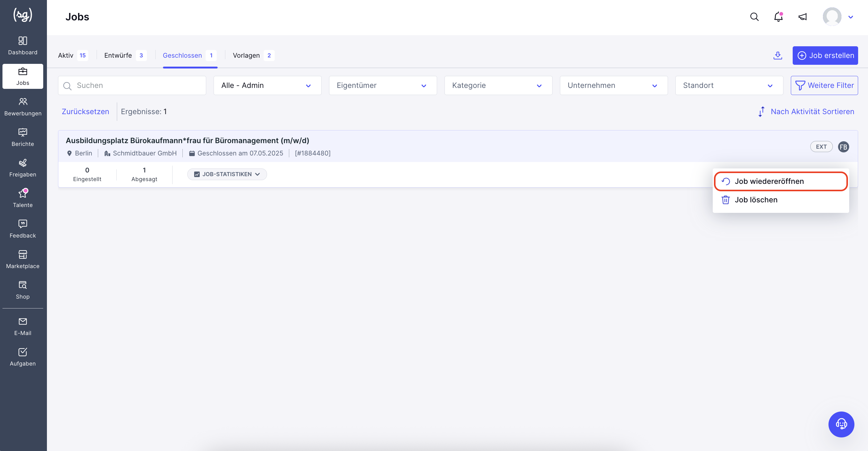Click the sg logo in the sidebar
The height and width of the screenshot is (451, 868).
pyautogui.click(x=23, y=15)
